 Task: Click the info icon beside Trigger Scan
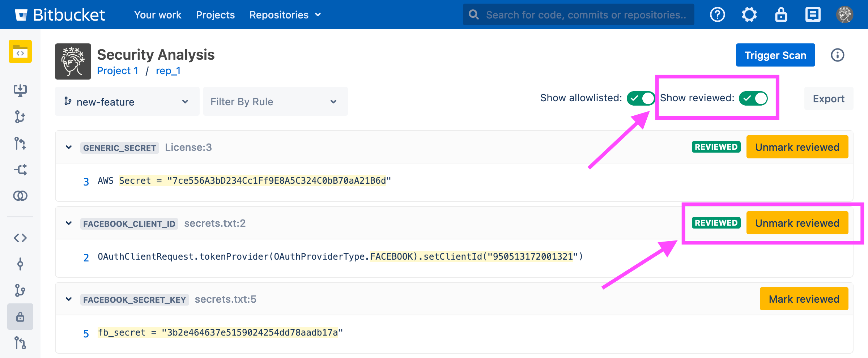[x=837, y=55]
